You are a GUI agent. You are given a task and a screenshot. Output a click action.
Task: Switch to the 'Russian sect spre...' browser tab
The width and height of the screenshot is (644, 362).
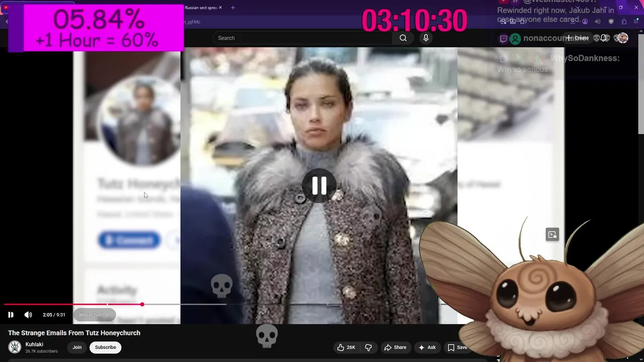(x=200, y=8)
